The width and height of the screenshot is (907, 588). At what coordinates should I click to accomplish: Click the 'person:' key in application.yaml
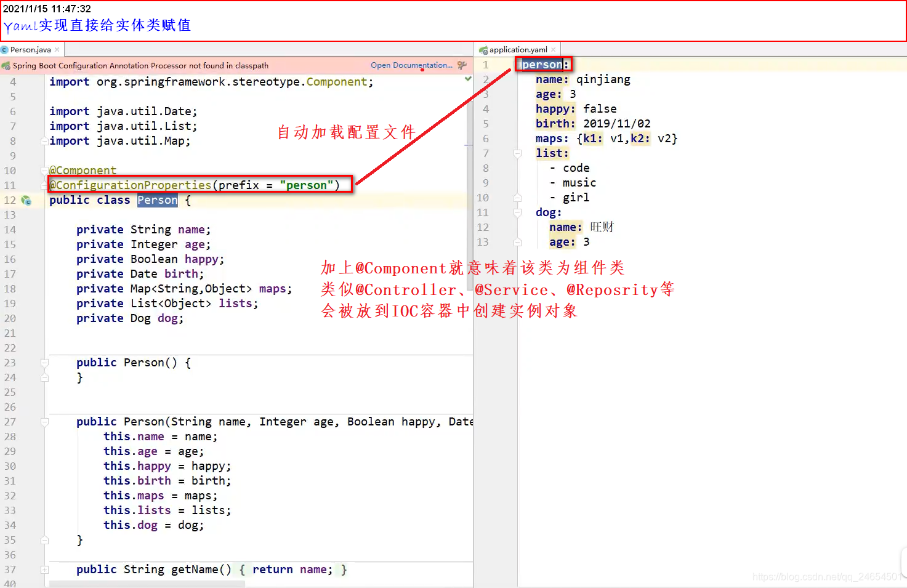[x=546, y=65]
